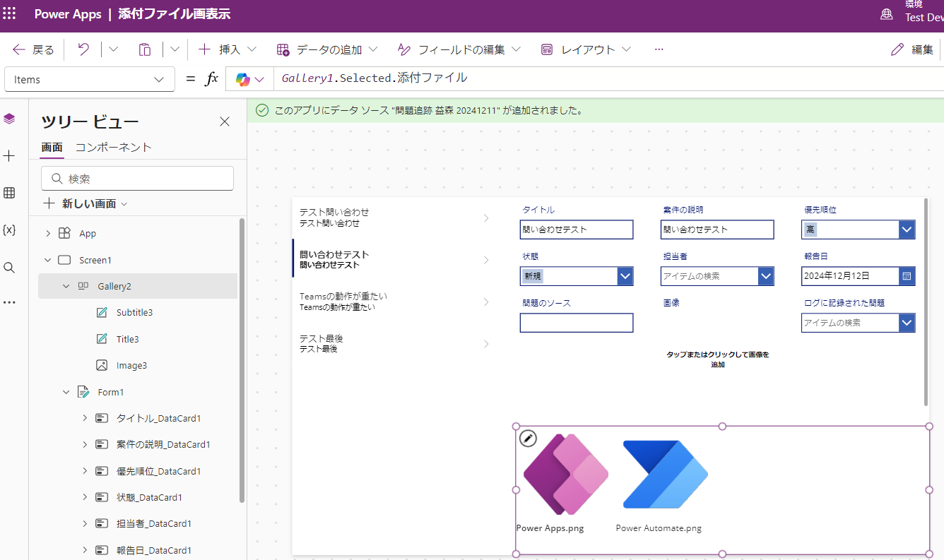Image resolution: width=944 pixels, height=560 pixels.
Task: Open the 新しい画面 dropdown
Action: pos(85,203)
